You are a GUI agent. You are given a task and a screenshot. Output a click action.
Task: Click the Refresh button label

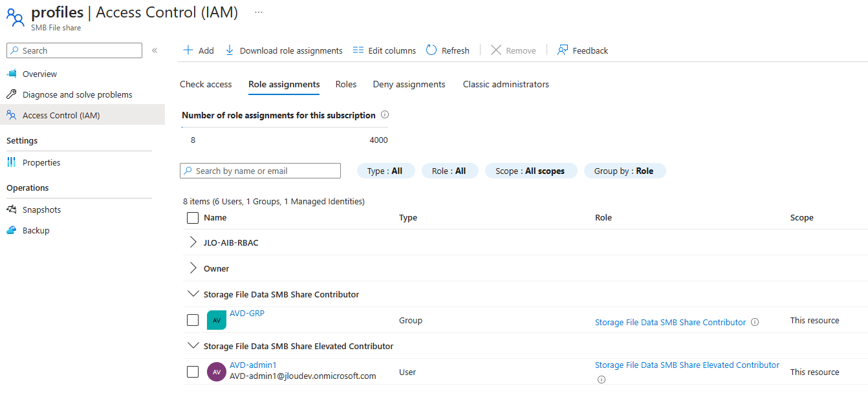tap(455, 50)
